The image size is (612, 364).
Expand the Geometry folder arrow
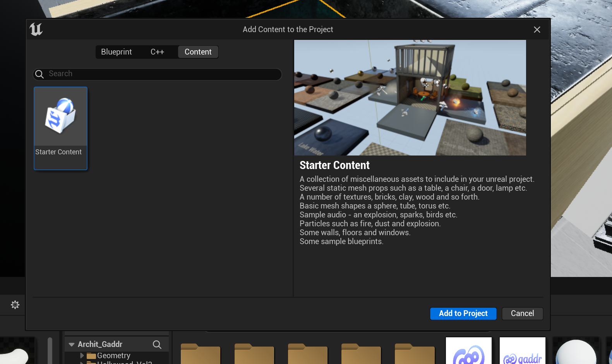tap(82, 355)
